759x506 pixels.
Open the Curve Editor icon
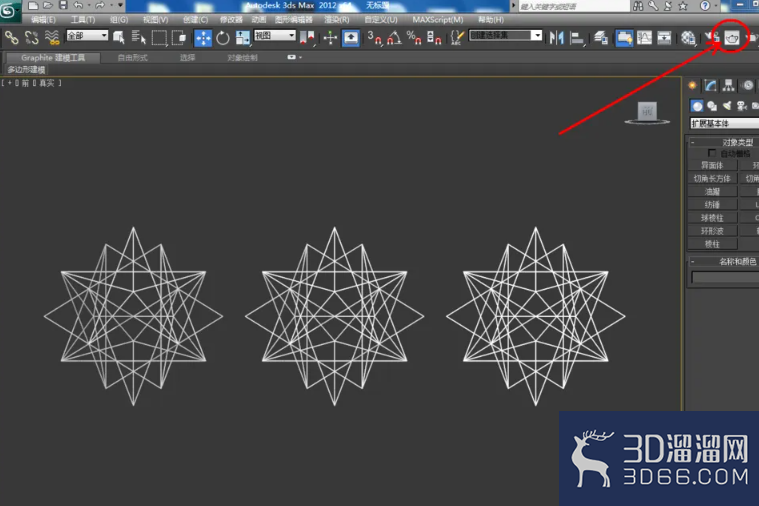click(644, 38)
